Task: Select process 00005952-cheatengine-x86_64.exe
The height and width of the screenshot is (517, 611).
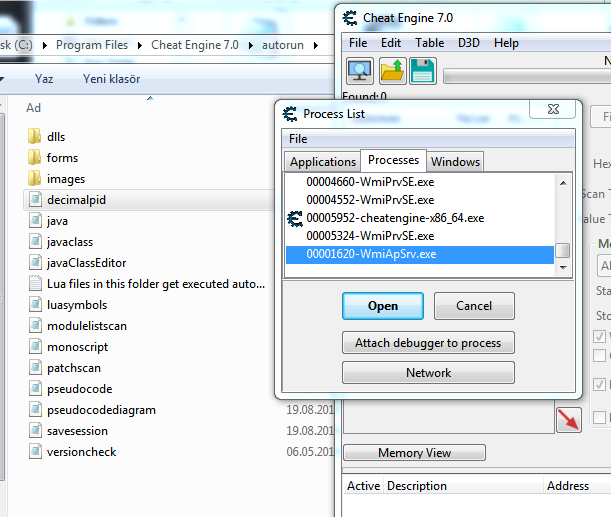Action: pos(420,218)
